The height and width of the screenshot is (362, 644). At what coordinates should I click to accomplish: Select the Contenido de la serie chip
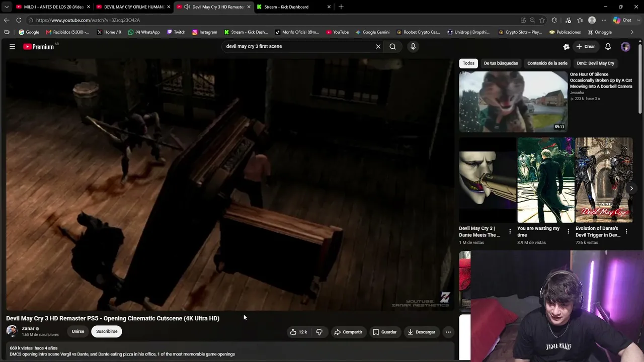click(x=547, y=63)
